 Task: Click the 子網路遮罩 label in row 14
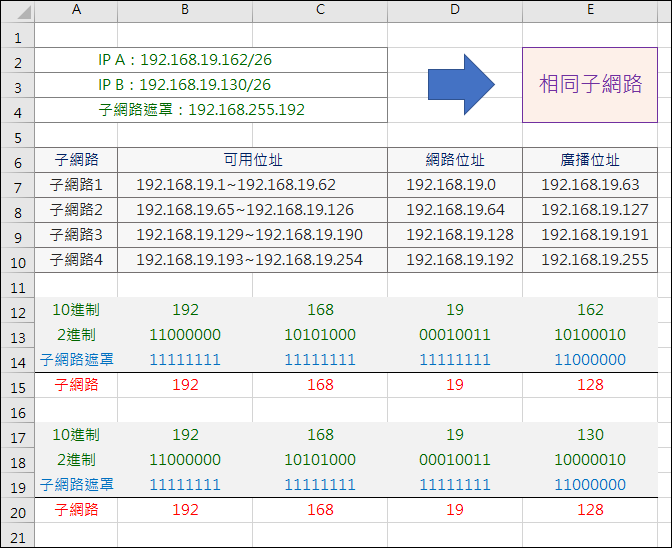(76, 360)
